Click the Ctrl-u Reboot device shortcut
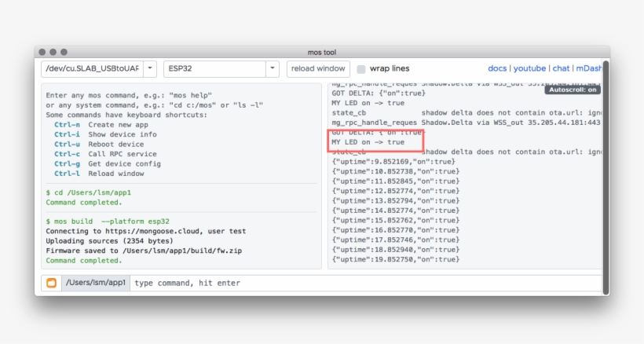 [99, 145]
